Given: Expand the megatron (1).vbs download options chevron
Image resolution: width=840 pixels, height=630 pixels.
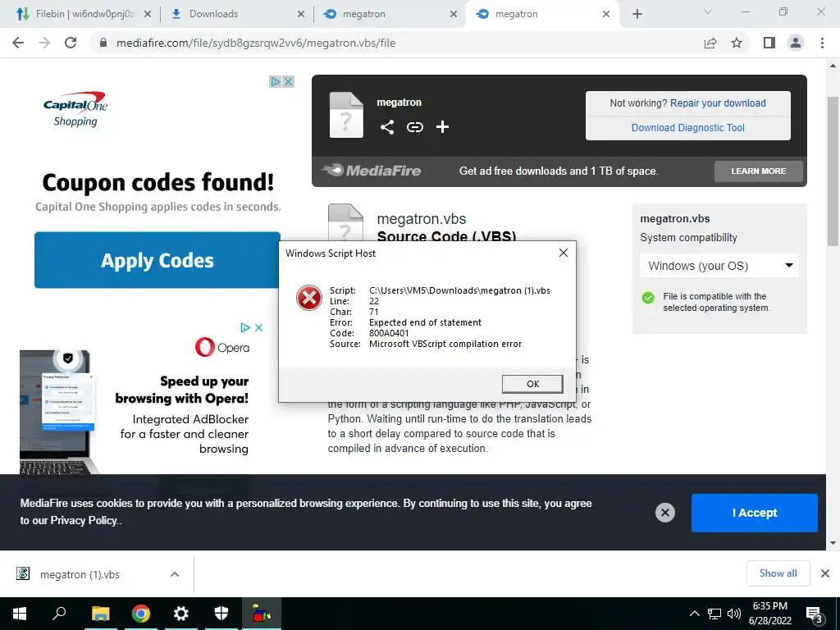Looking at the screenshot, I should (175, 574).
